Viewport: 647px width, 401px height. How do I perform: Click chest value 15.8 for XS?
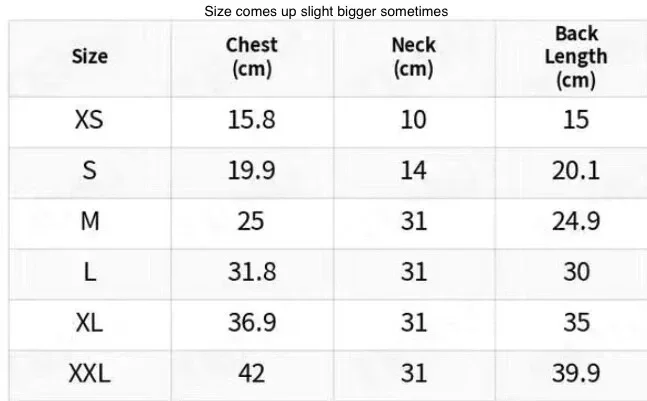coord(251,120)
